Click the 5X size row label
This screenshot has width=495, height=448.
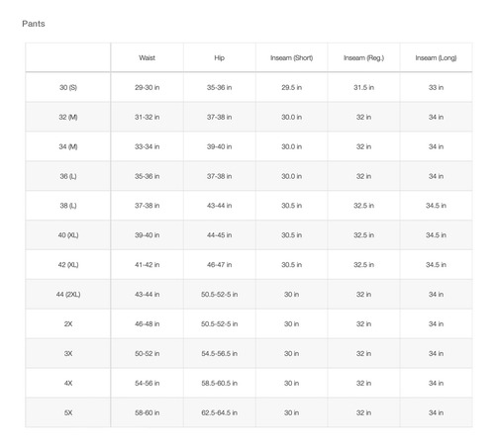tap(68, 412)
